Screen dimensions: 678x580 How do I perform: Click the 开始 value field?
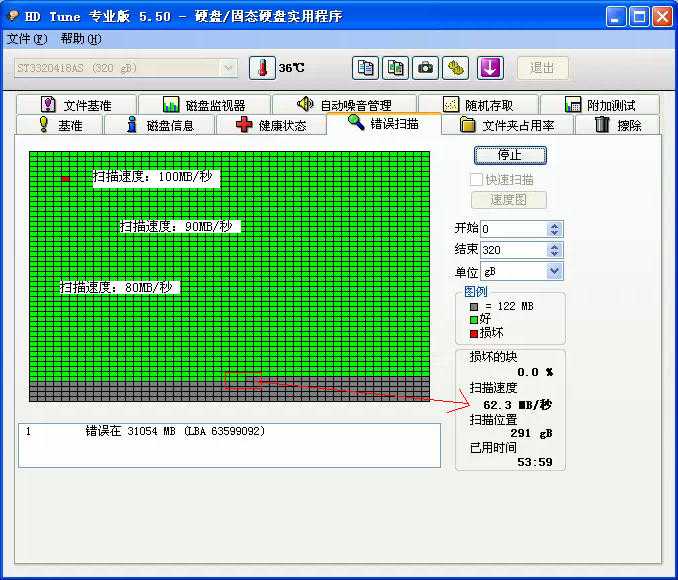click(x=513, y=229)
